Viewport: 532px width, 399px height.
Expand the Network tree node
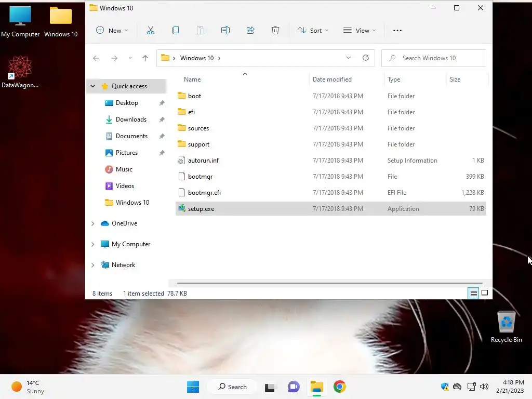click(92, 265)
